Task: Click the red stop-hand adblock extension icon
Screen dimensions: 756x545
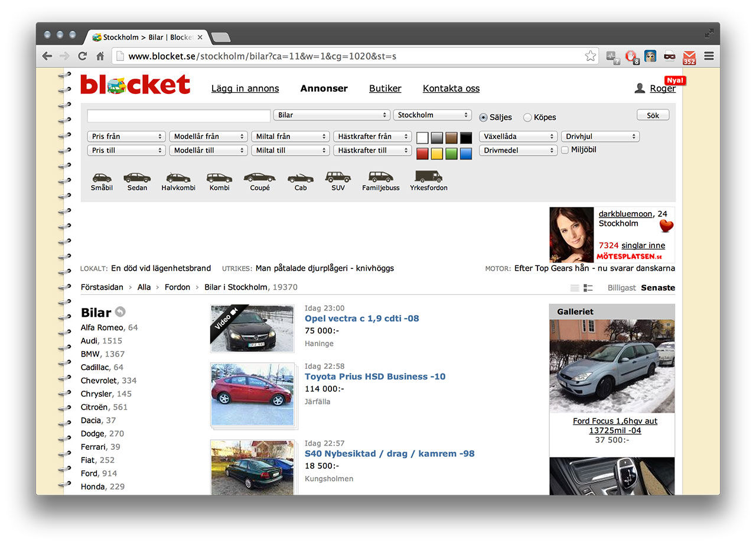Action: [x=631, y=57]
